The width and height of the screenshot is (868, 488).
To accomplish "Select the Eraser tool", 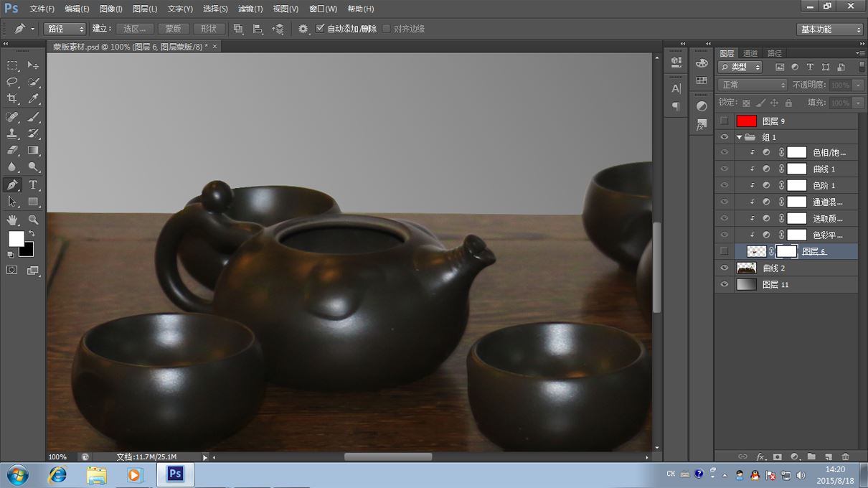I will pos(12,151).
